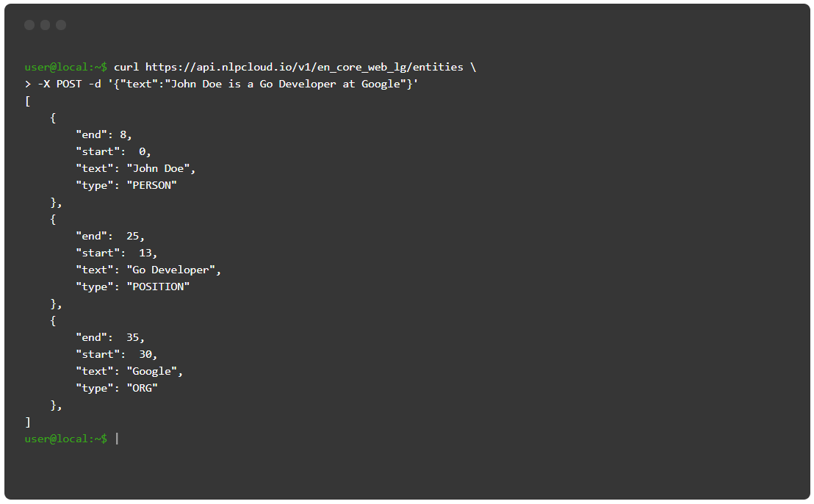Select the "ORG" type value

[142, 388]
